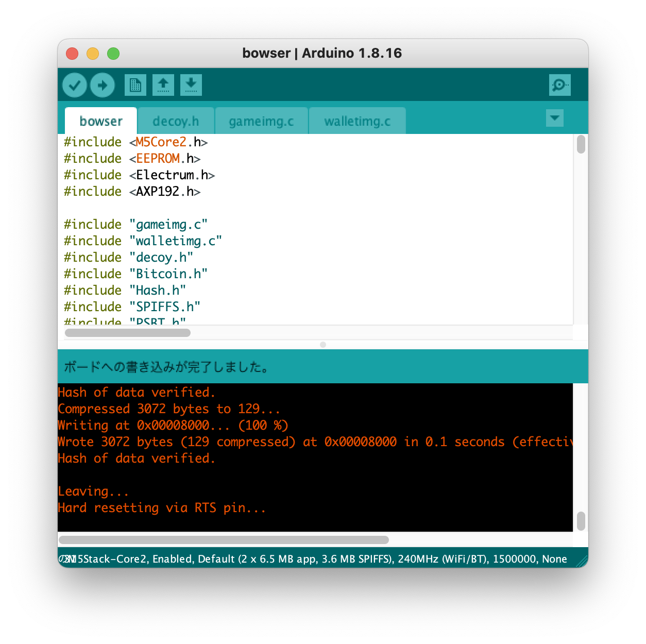The image size is (646, 644).
Task: Click the console vertical scrollbar thumb
Action: coord(581,521)
